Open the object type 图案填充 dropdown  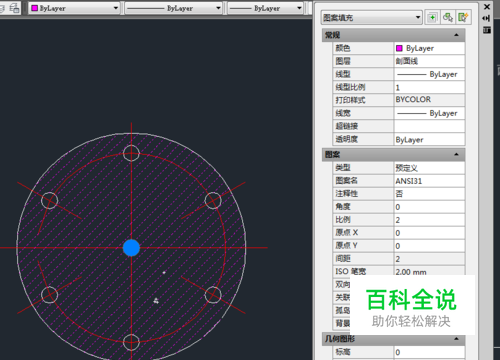tap(371, 17)
